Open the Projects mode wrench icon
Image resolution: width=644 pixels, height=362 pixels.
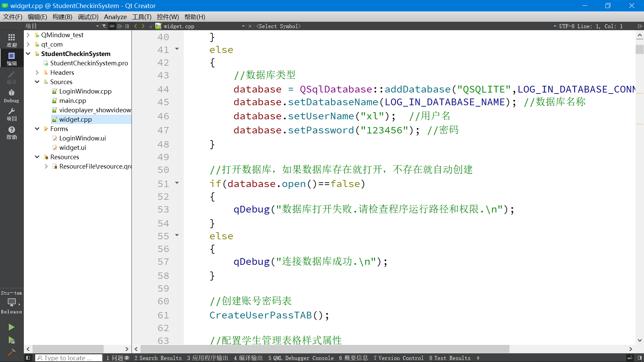[11, 114]
